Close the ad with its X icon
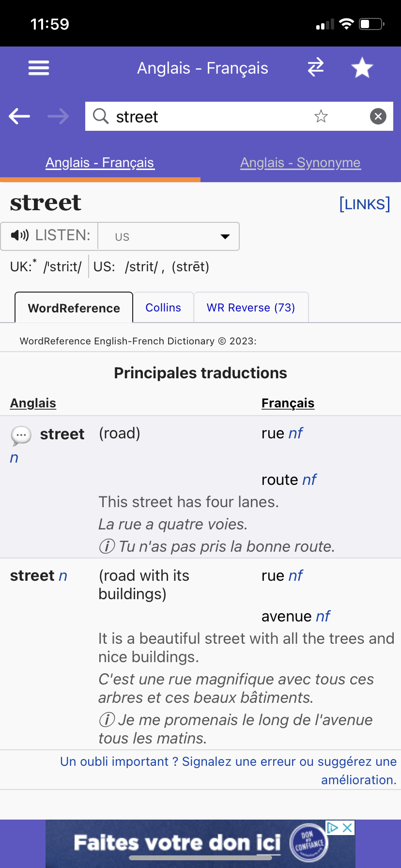This screenshot has width=401, height=868. pyautogui.click(x=347, y=828)
